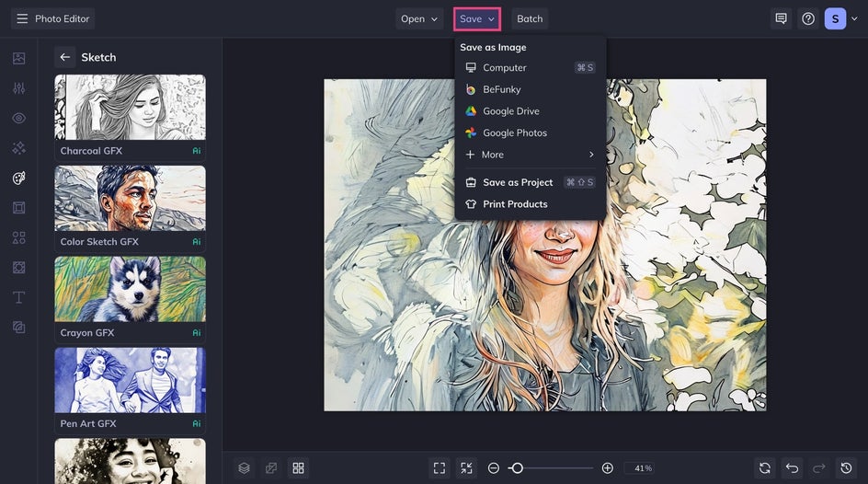Open the Image Manager sidebar icon

[x=18, y=58]
